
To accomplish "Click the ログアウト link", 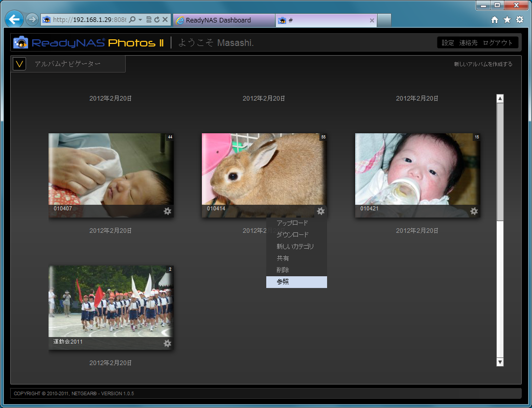I will click(498, 43).
